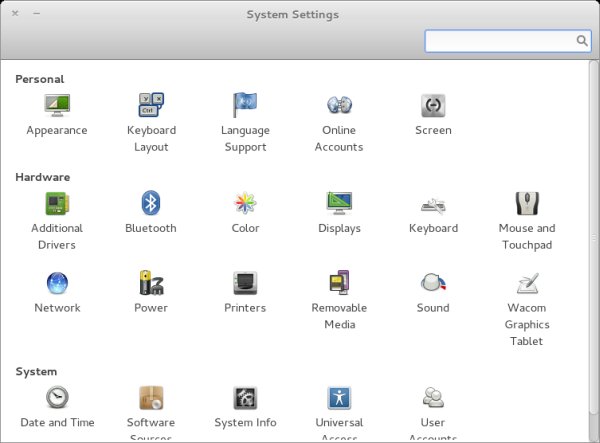
Task: Close the System Settings window
Action: (x=15, y=13)
